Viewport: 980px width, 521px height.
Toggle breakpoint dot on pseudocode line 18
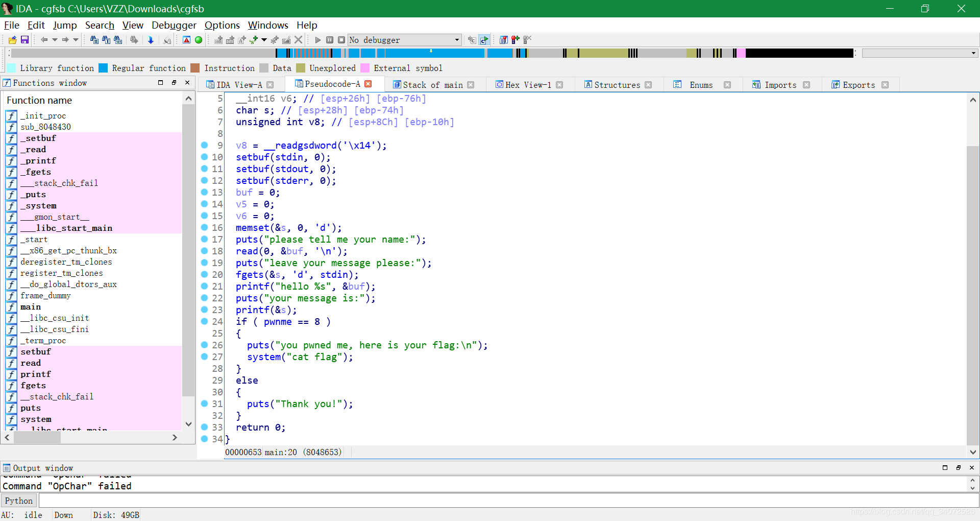coord(204,251)
